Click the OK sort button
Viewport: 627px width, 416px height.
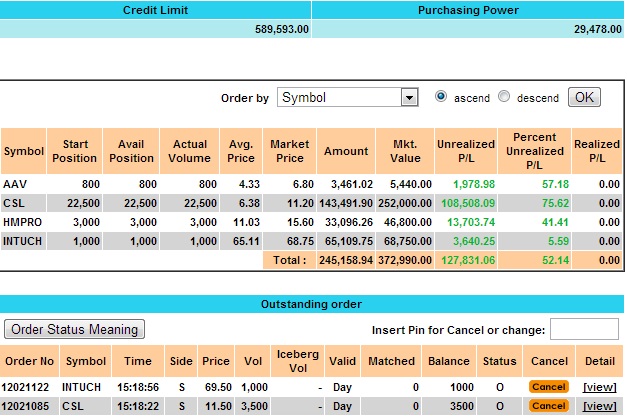(x=584, y=97)
